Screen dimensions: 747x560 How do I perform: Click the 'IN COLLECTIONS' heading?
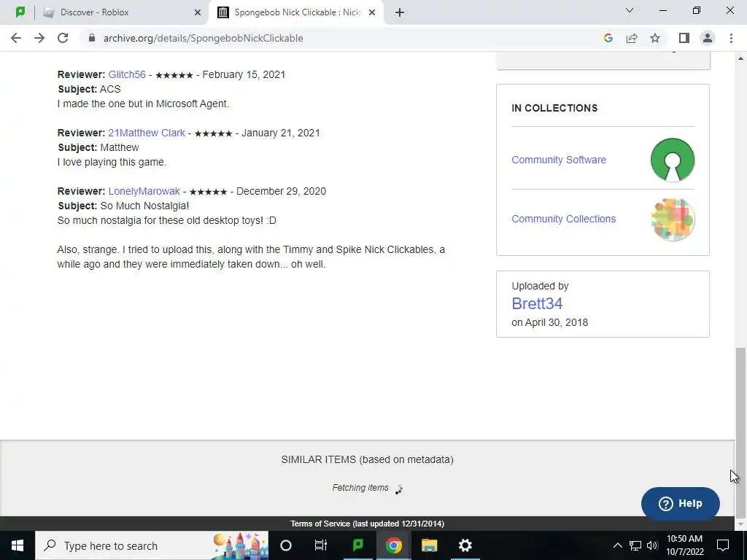554,108
